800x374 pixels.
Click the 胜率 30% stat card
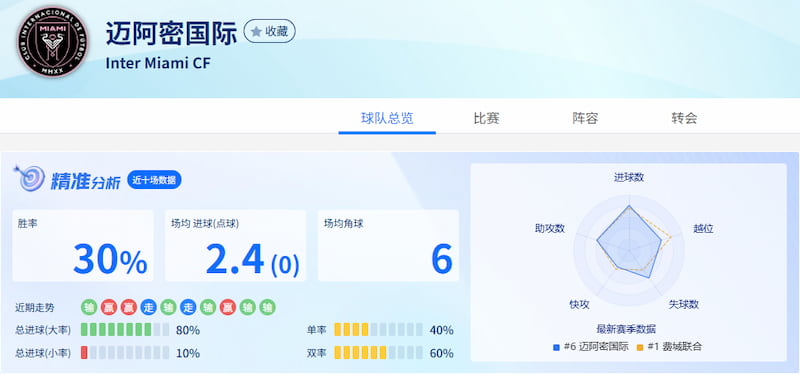click(83, 245)
